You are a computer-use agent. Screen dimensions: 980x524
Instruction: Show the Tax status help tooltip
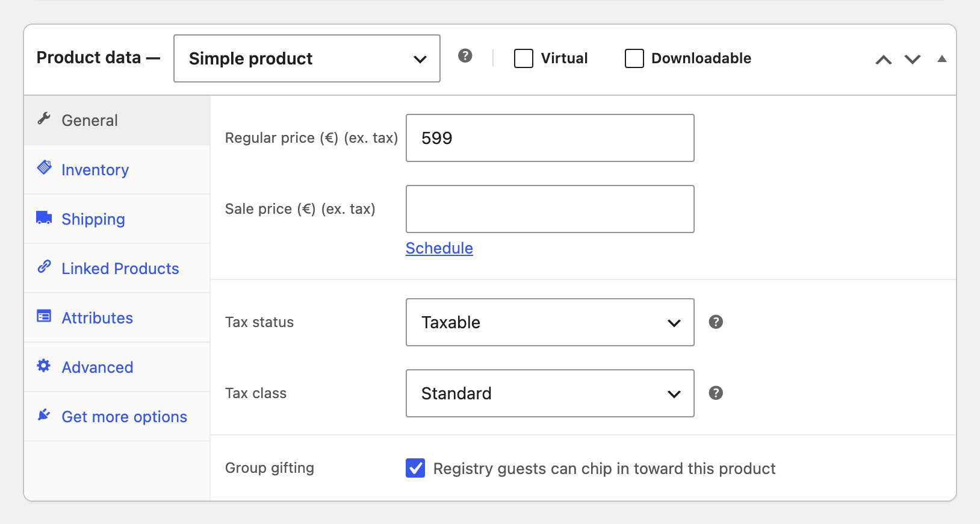coord(716,322)
